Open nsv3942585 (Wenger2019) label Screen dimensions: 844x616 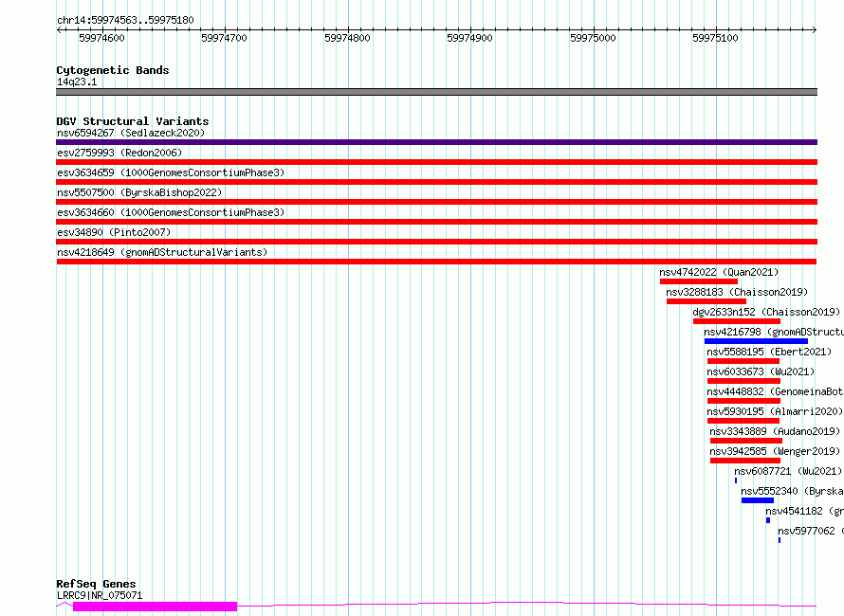click(775, 451)
